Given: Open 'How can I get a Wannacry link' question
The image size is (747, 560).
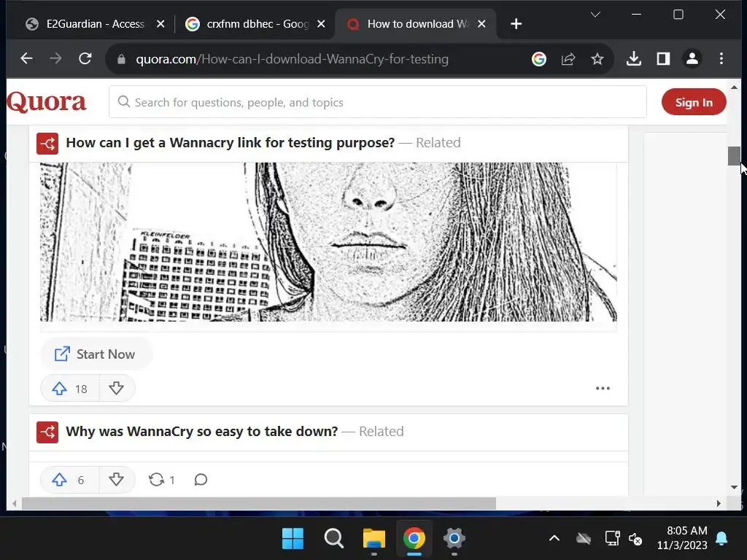Looking at the screenshot, I should click(x=230, y=142).
